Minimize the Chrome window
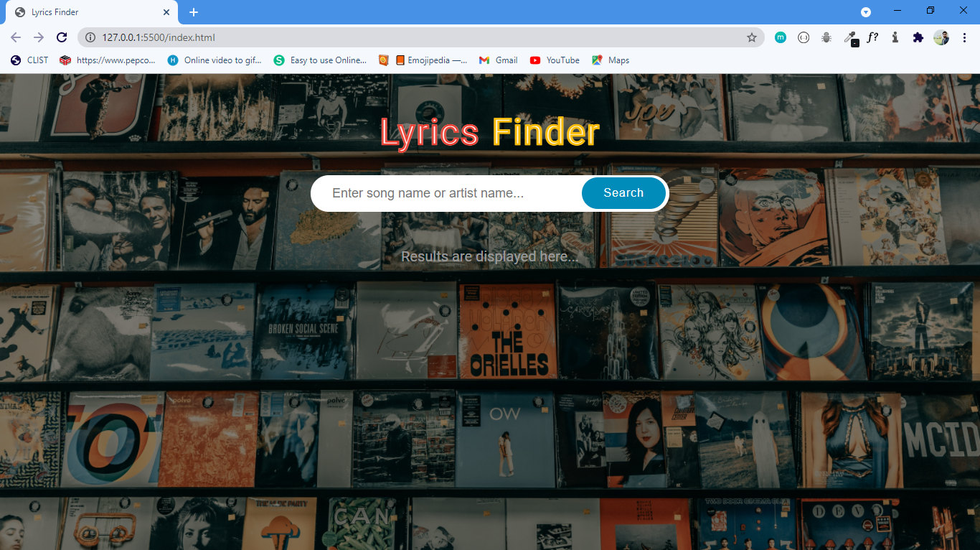The image size is (980, 550). (x=897, y=11)
